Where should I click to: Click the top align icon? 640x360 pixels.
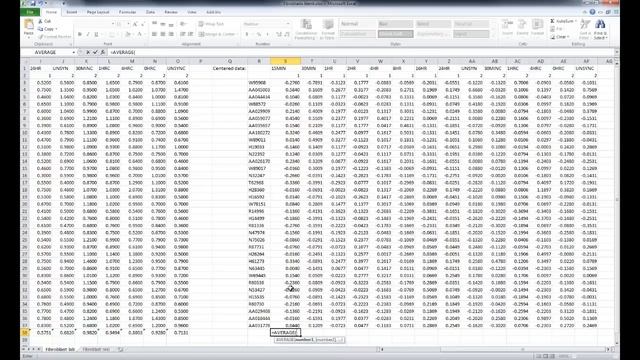155,24
